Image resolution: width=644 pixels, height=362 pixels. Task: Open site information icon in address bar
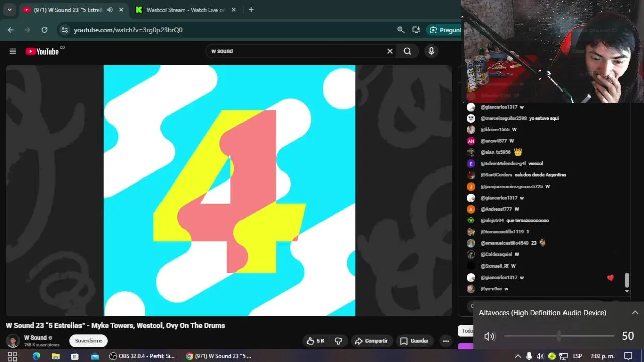pos(64,30)
